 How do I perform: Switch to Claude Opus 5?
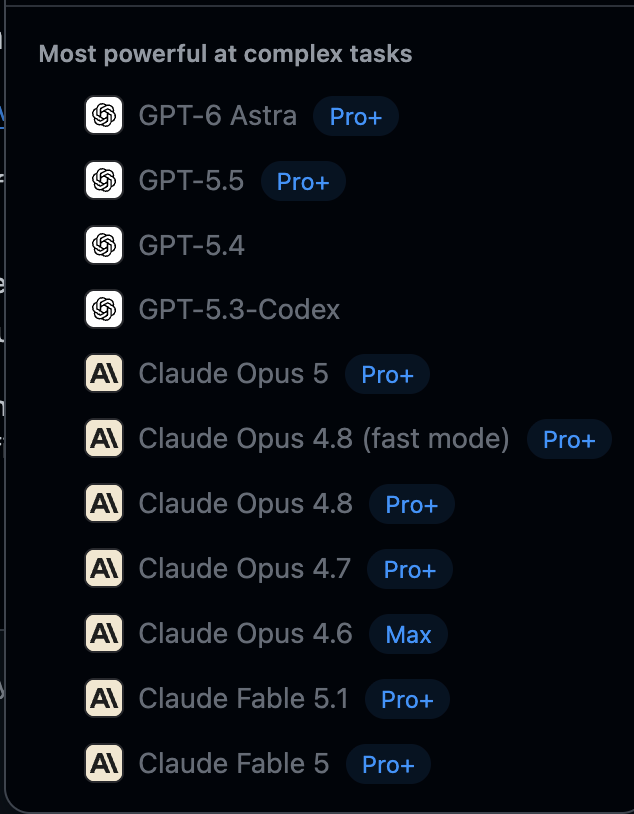[x=234, y=374]
